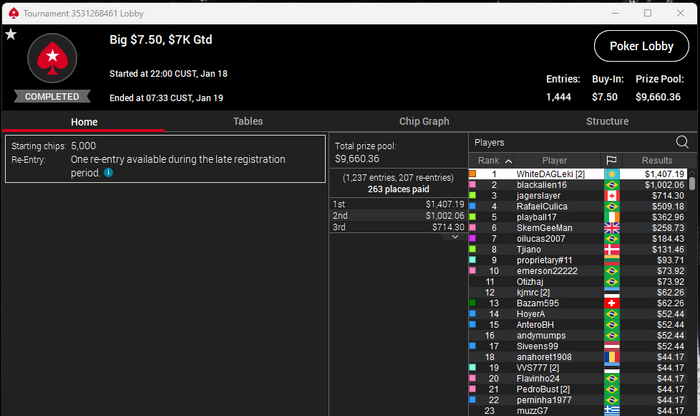Screen dimensions: 700x416
Task: Open the player search magnifier
Action: [682, 142]
